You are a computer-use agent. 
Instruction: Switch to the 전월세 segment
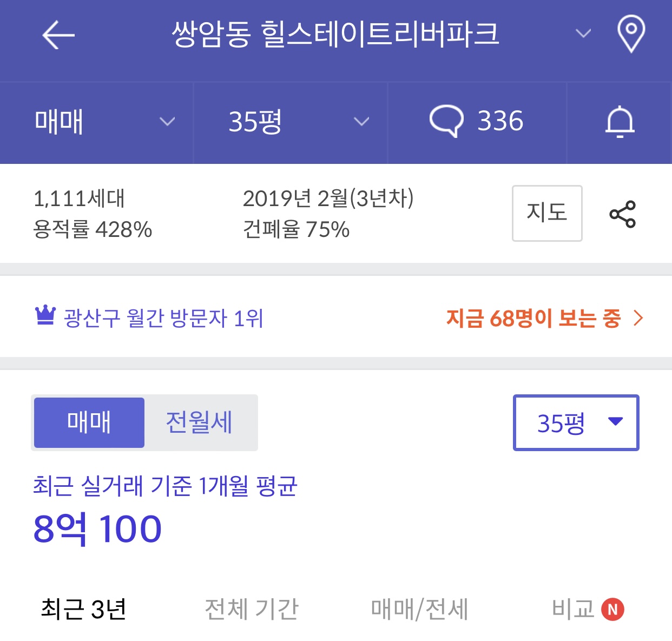coord(199,422)
